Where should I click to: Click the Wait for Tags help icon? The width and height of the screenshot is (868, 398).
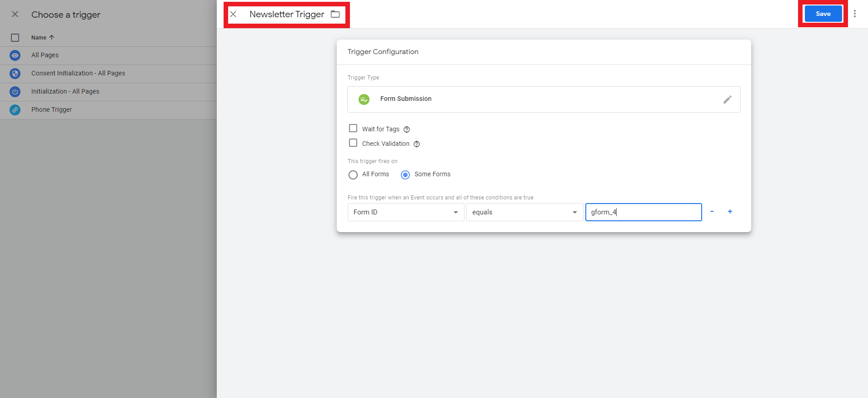tap(407, 129)
